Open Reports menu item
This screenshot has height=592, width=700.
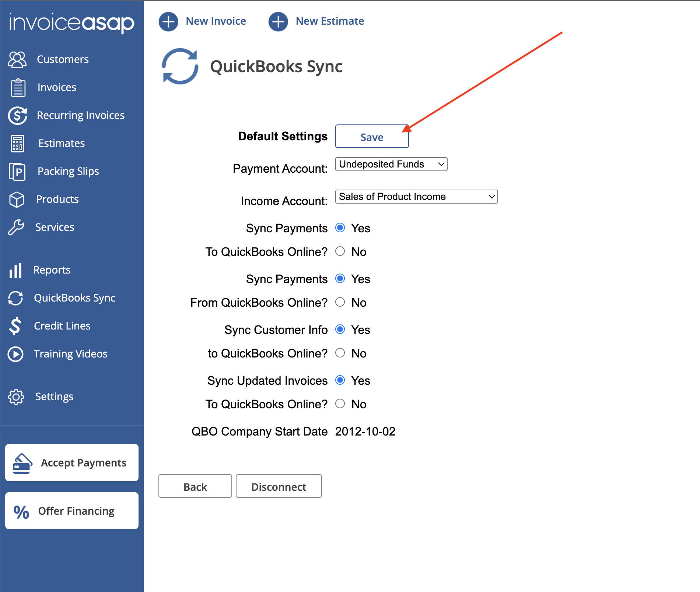(52, 270)
